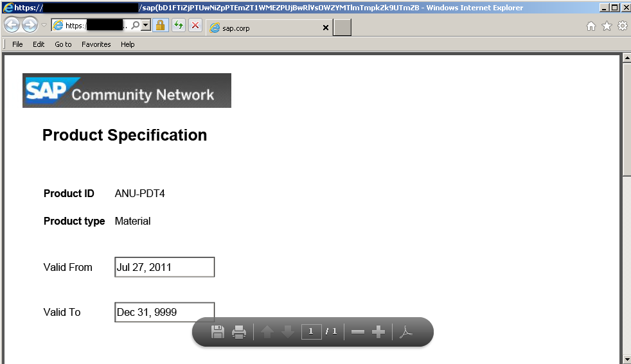631x364 pixels.
Task: Zoom in with the plus icon
Action: (x=378, y=333)
